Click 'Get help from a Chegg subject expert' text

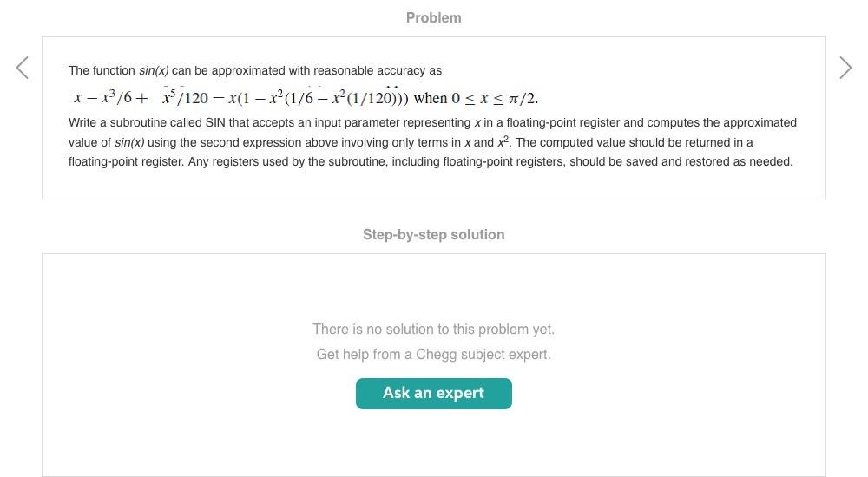pos(433,354)
